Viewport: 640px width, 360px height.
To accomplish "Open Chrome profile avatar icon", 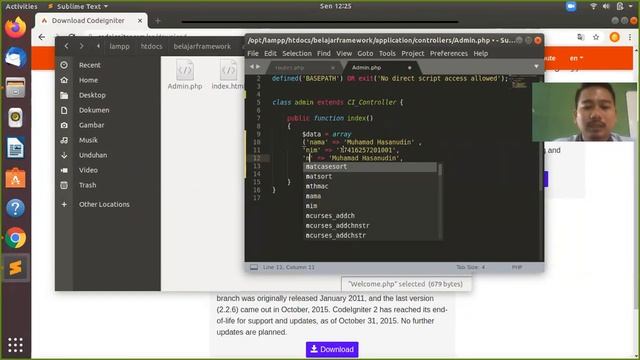I will [x=614, y=37].
